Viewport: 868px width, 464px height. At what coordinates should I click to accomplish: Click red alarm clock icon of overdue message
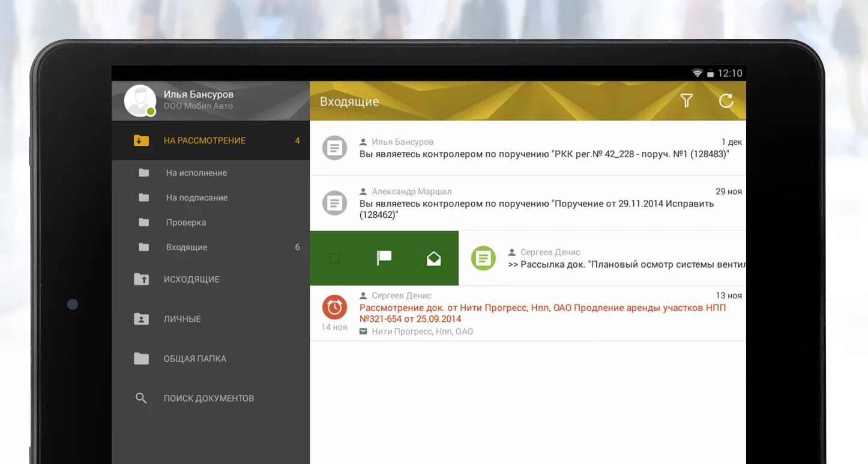[x=334, y=307]
